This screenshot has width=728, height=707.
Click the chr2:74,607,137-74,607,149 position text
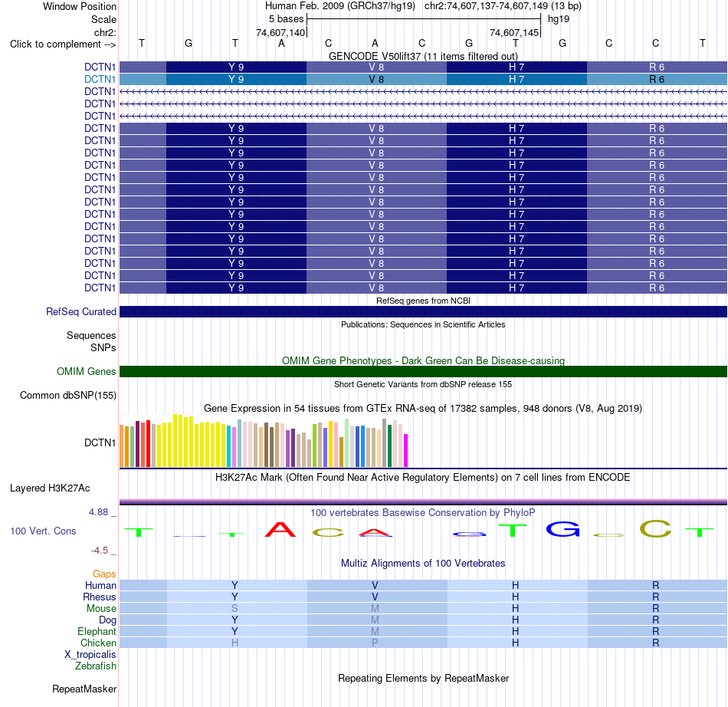503,6
